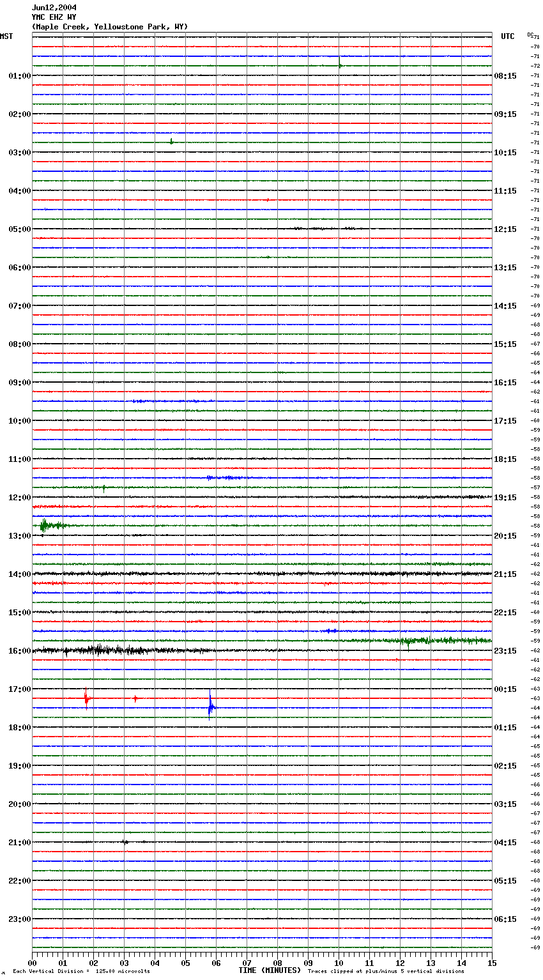Select the 16:00 MST hour label
The width and height of the screenshot is (543, 980).
coord(19,651)
